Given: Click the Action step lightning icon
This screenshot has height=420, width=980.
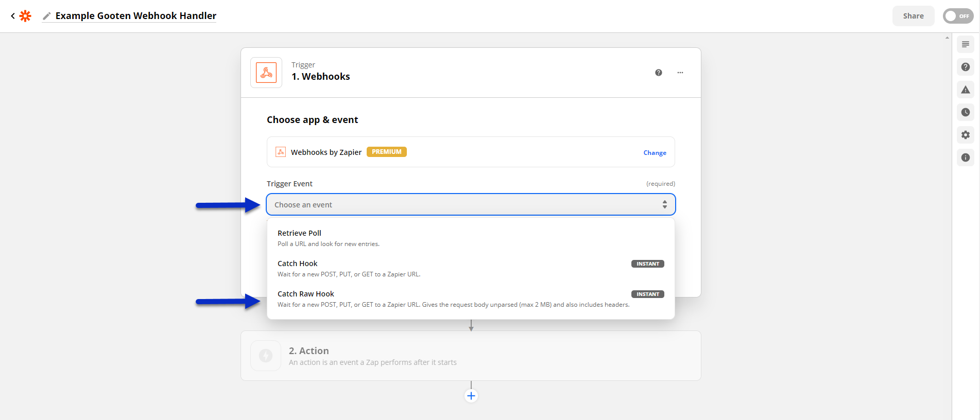Looking at the screenshot, I should 266,356.
